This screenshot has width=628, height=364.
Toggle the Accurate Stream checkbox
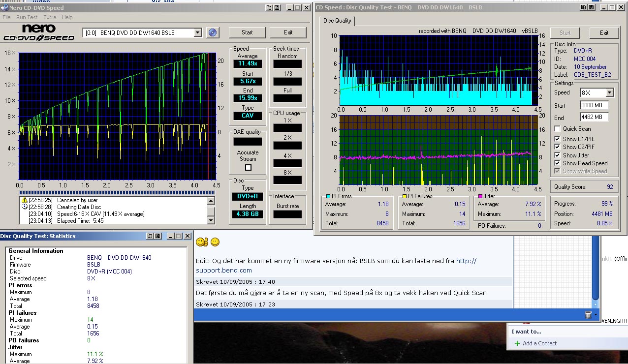tap(248, 167)
